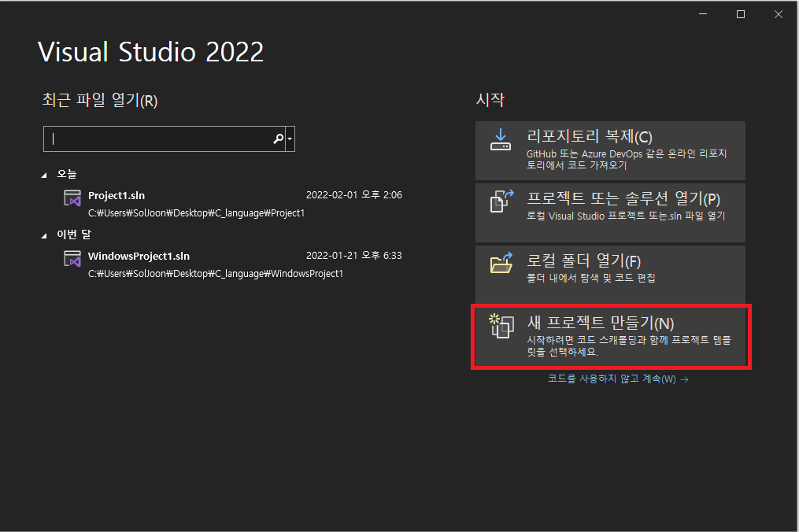Minimize the Visual Studio 2022 window
The height and width of the screenshot is (532, 799).
pyautogui.click(x=703, y=14)
